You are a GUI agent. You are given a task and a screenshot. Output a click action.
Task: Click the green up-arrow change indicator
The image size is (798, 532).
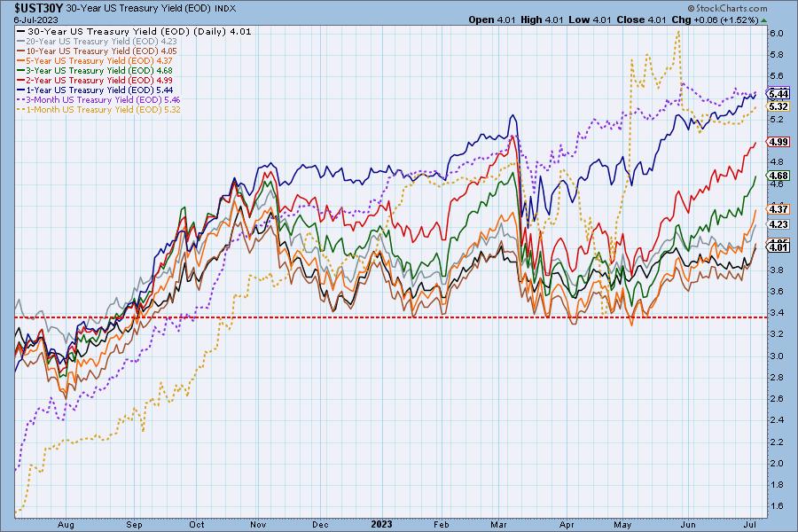pos(763,20)
